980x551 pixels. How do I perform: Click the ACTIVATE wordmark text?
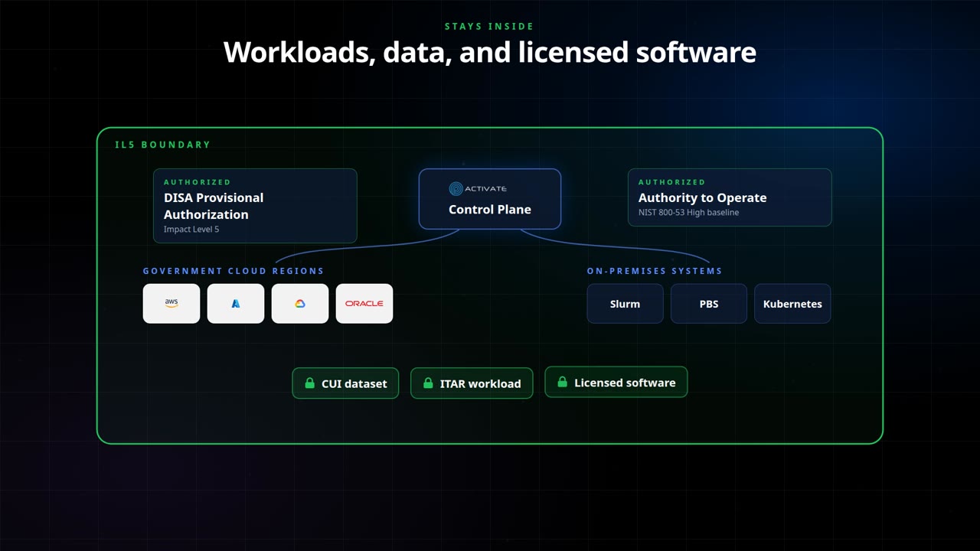[x=485, y=188]
